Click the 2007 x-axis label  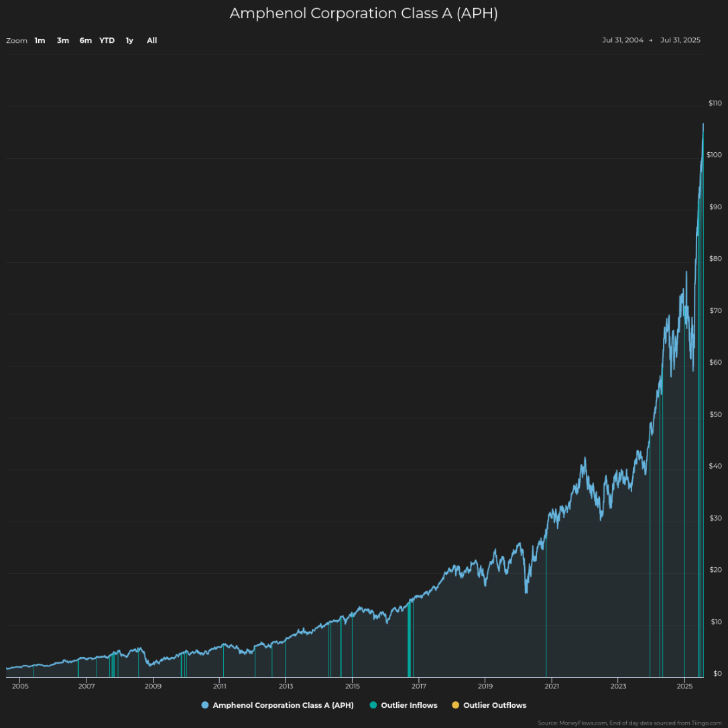pos(86,686)
